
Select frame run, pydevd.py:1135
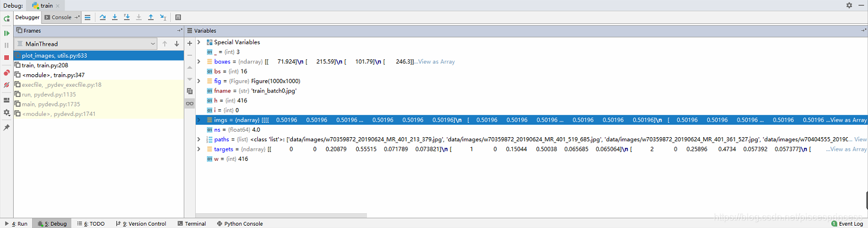coord(98,94)
